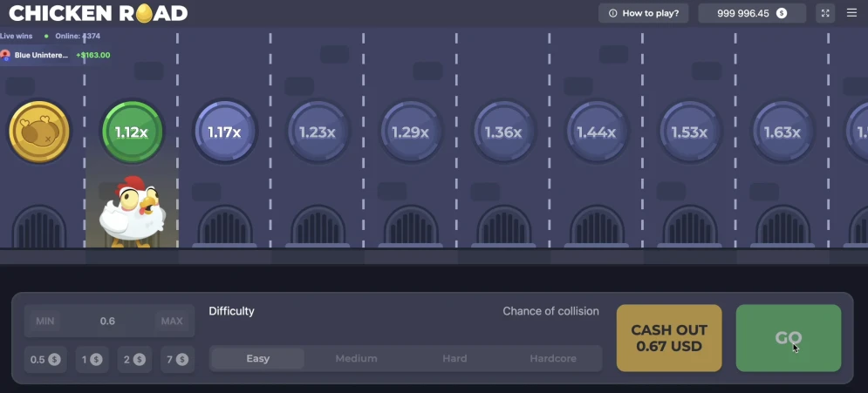Open the How to play? guide
The height and width of the screenshot is (393, 868).
644,13
